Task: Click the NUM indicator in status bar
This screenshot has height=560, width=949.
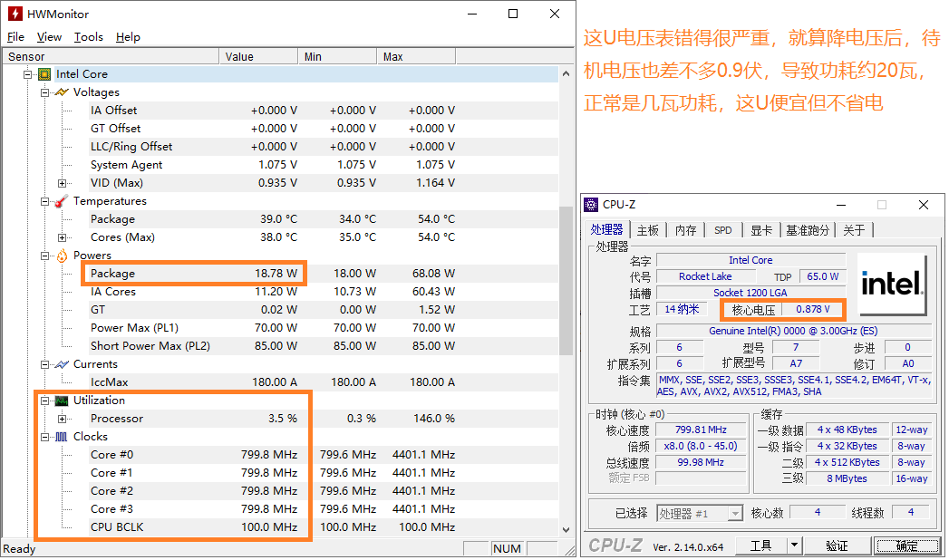Action: click(x=508, y=548)
